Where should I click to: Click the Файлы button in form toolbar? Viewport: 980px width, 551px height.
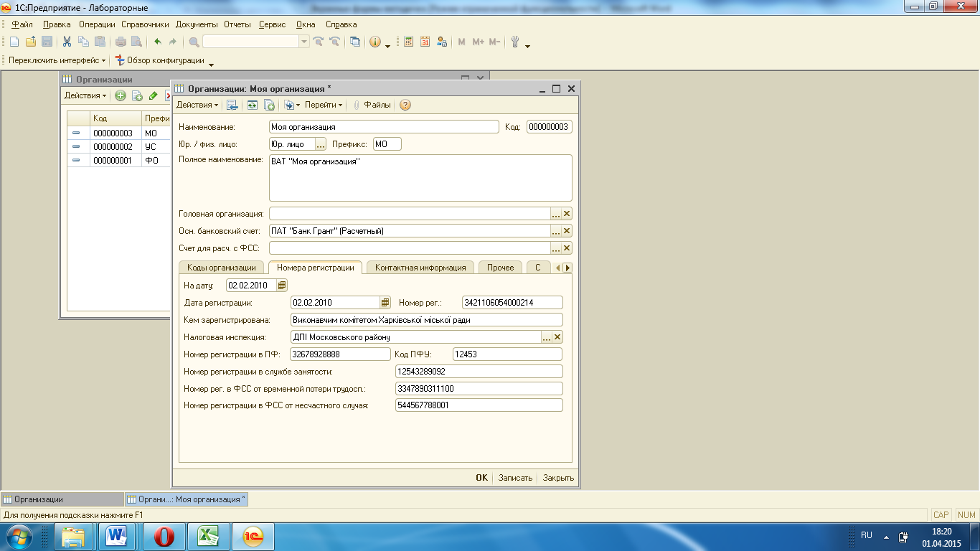pyautogui.click(x=372, y=105)
